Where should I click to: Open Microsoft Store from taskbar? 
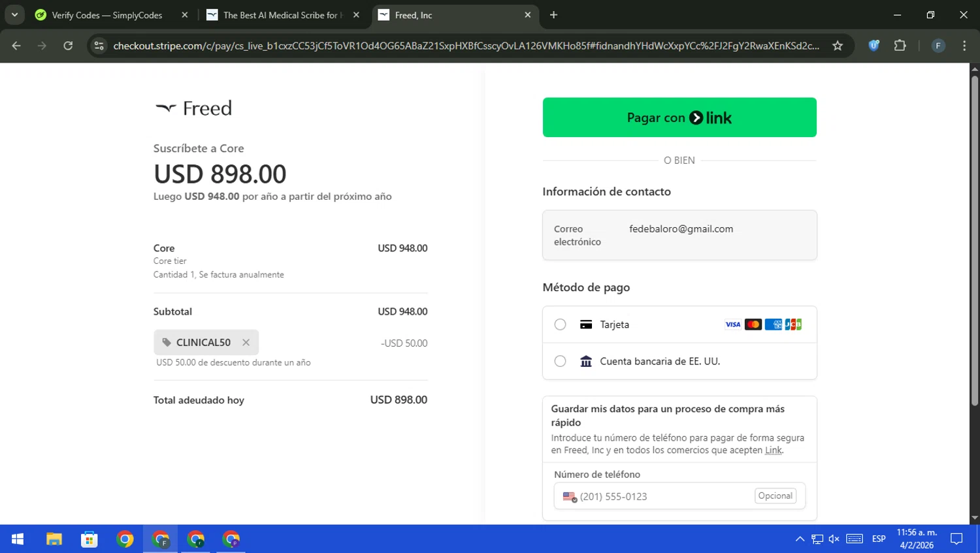90,539
